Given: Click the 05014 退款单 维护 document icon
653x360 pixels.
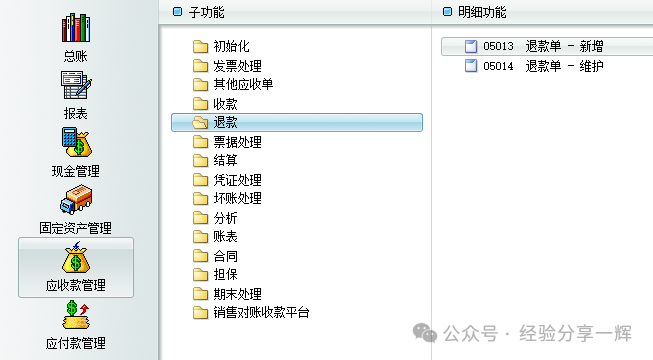Looking at the screenshot, I should (x=471, y=66).
